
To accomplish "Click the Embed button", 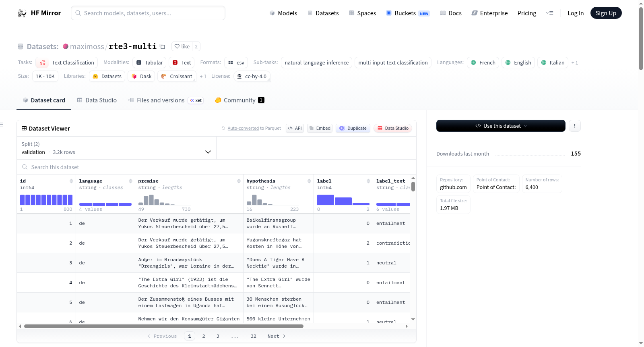I will (x=320, y=128).
